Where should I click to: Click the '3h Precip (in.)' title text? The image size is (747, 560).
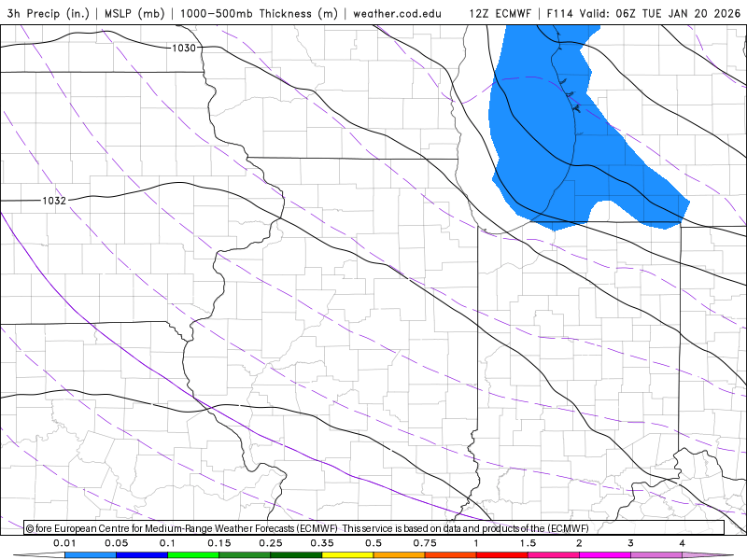[49, 13]
